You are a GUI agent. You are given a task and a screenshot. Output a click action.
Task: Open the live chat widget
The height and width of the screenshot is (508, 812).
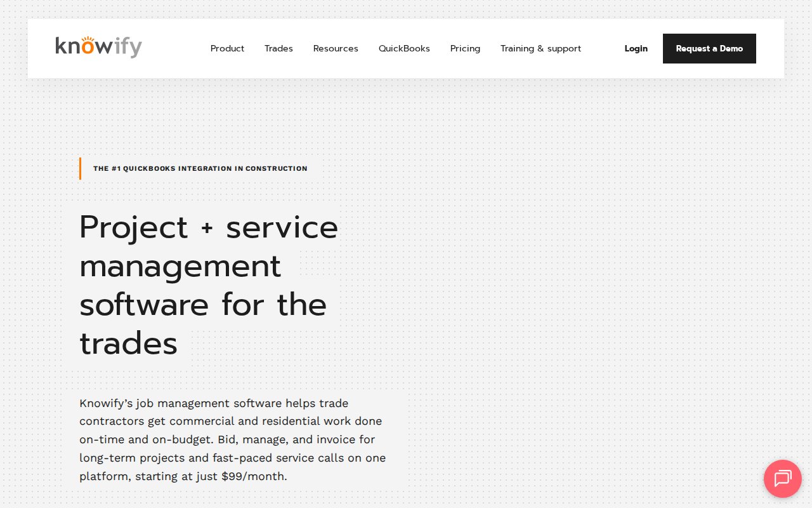[x=782, y=478]
